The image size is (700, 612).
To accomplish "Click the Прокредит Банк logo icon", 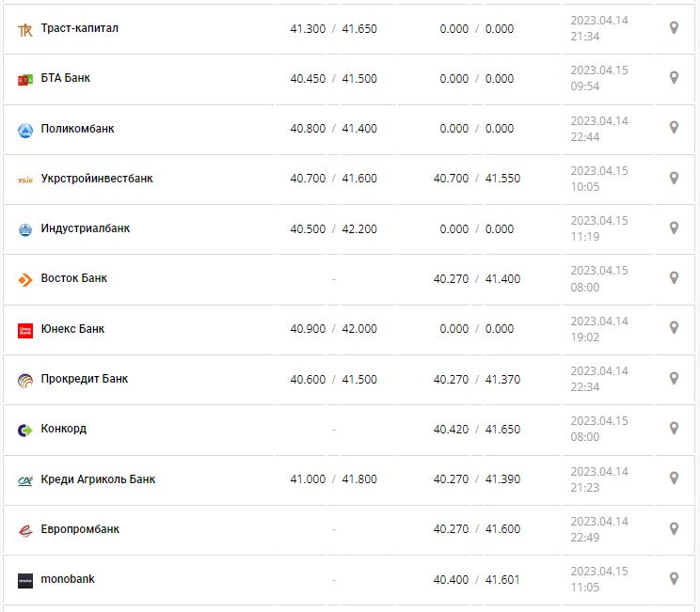I will pos(25,380).
